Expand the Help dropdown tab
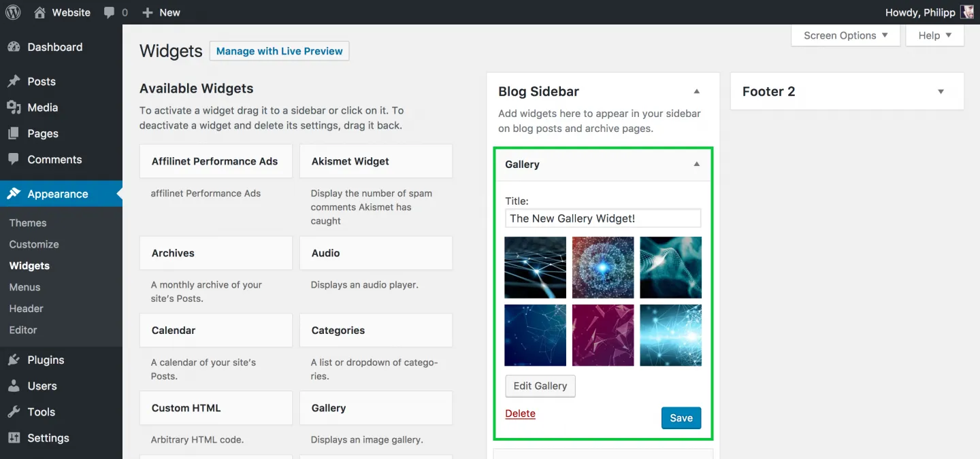The width and height of the screenshot is (980, 459). click(934, 35)
